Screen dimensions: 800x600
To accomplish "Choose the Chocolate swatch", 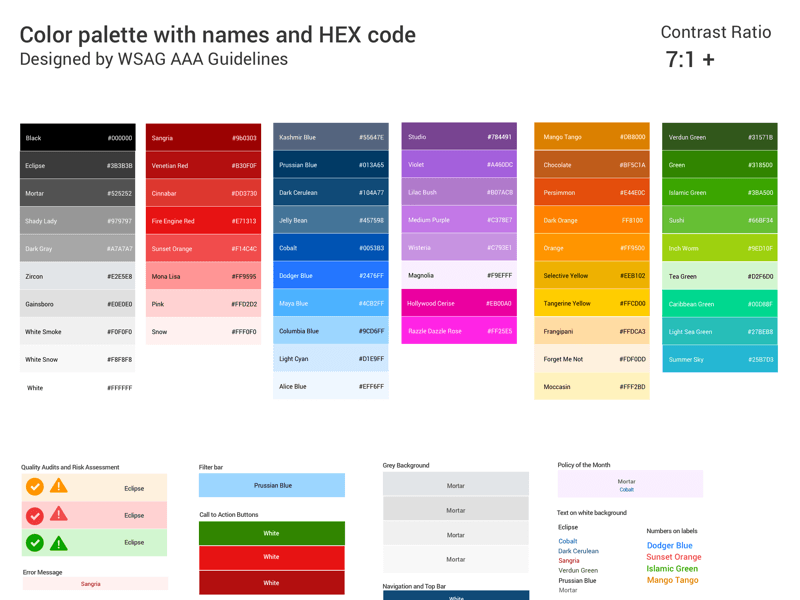I will pyautogui.click(x=592, y=164).
